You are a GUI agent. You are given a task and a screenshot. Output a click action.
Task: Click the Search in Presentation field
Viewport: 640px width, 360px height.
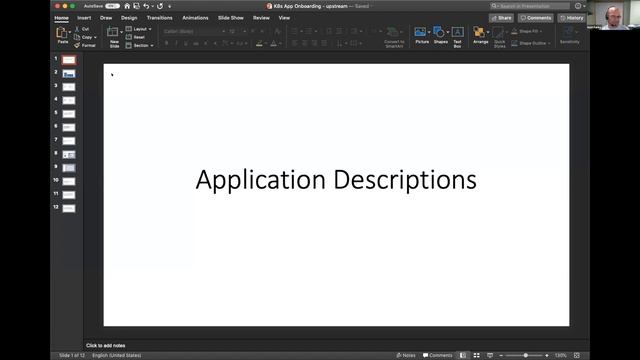(530, 6)
